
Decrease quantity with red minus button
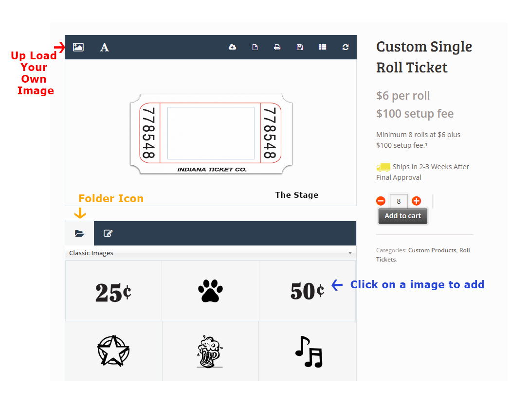pos(381,201)
